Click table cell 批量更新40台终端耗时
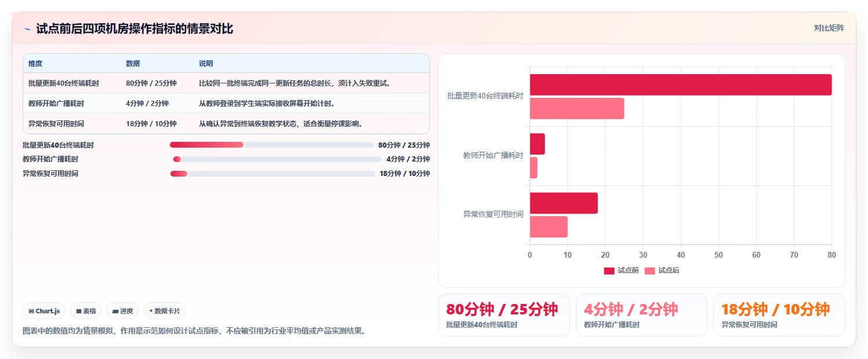The width and height of the screenshot is (868, 359). coord(64,83)
